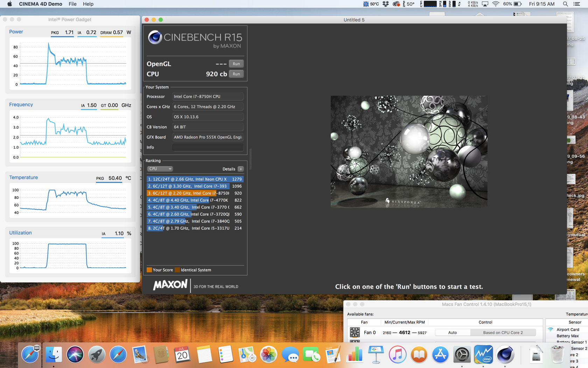
Task: Click the Your Score orange legend swatch
Action: (149, 270)
